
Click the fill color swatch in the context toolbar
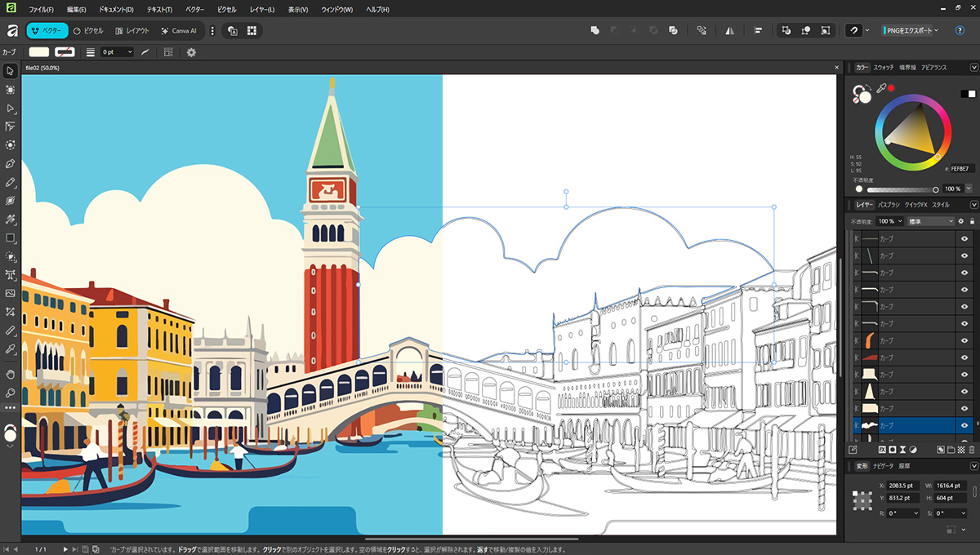[39, 52]
